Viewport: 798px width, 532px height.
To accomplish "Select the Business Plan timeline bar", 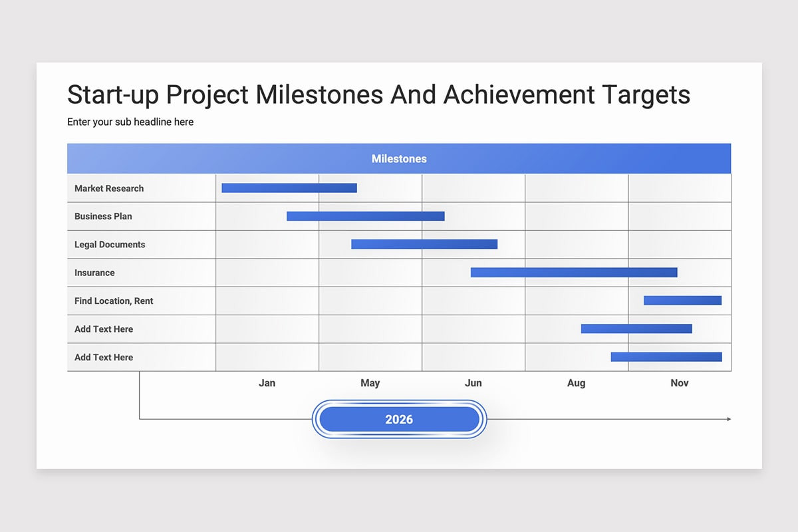I will (366, 216).
